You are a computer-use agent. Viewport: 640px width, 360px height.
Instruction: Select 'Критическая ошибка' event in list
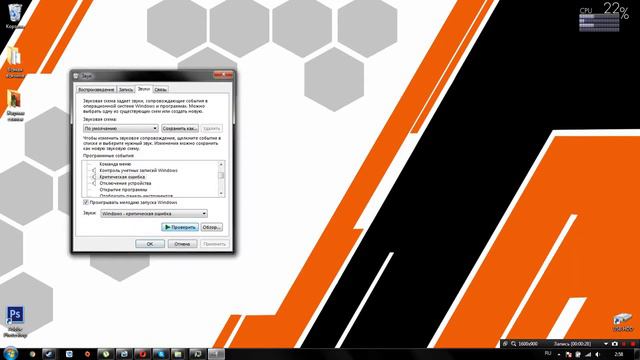122,177
